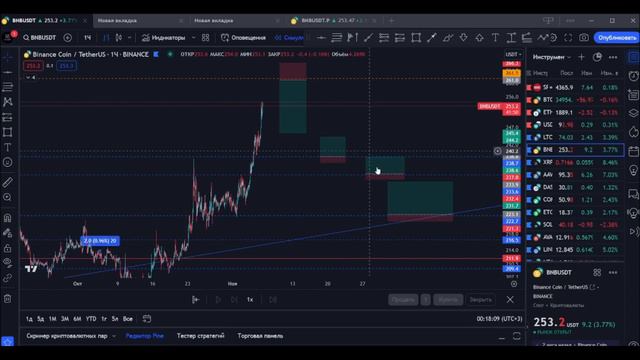
Task: Select the Все date range
Action: [x=128, y=319]
